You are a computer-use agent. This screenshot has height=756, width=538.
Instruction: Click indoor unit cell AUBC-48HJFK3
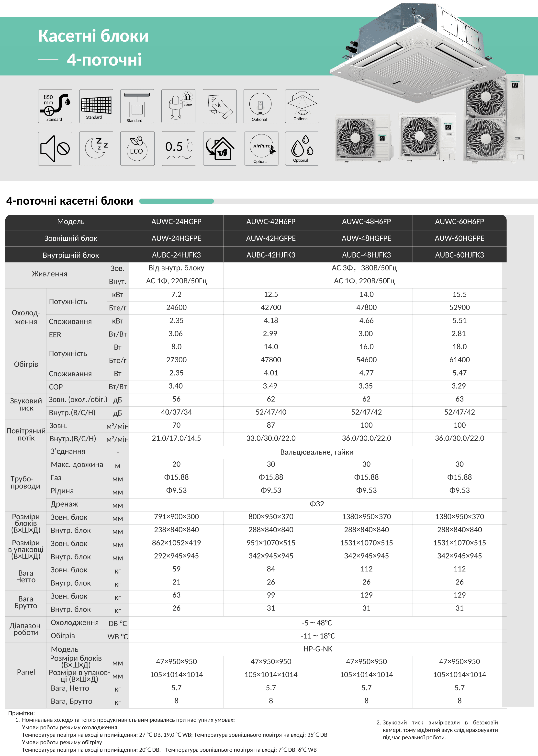366,255
